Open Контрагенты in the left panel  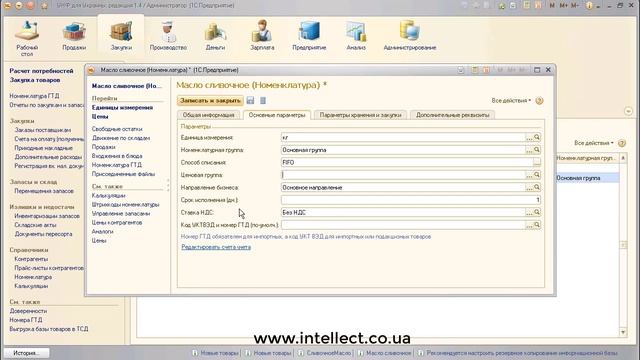click(x=31, y=259)
